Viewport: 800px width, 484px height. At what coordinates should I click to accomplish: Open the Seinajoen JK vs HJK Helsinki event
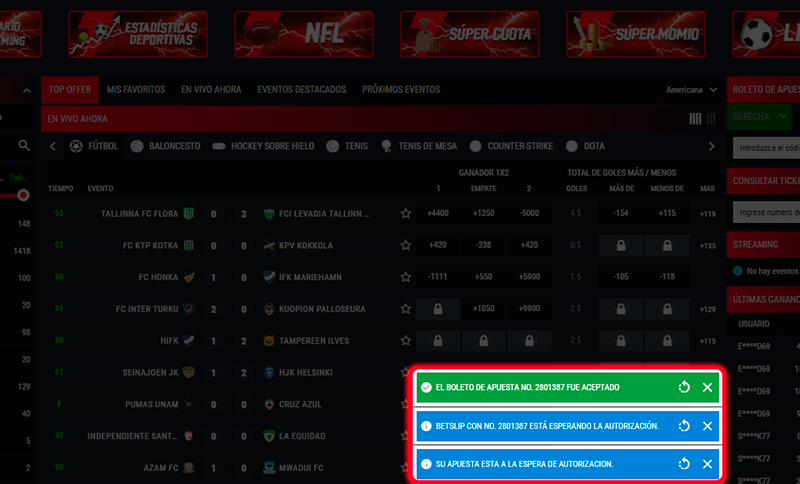point(223,373)
